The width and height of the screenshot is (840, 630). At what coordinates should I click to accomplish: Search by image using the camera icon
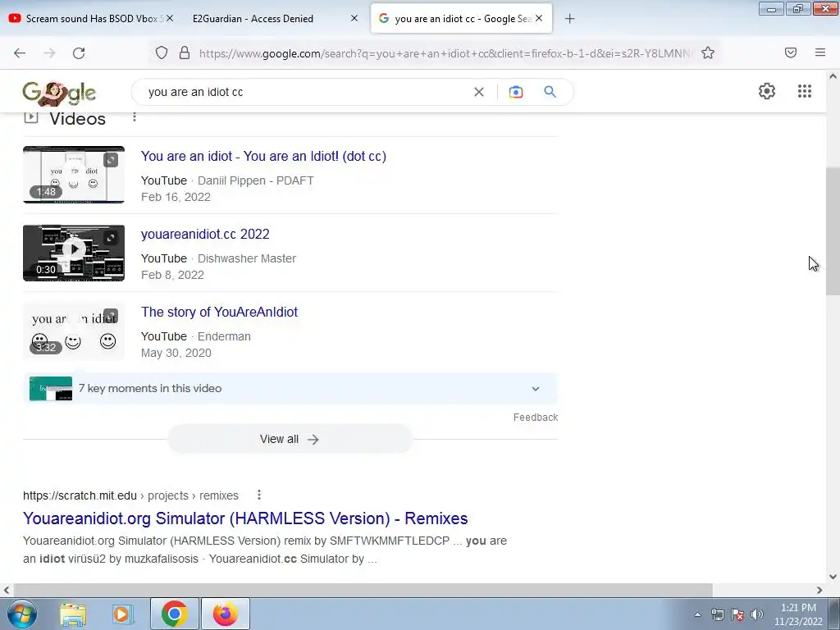515,92
